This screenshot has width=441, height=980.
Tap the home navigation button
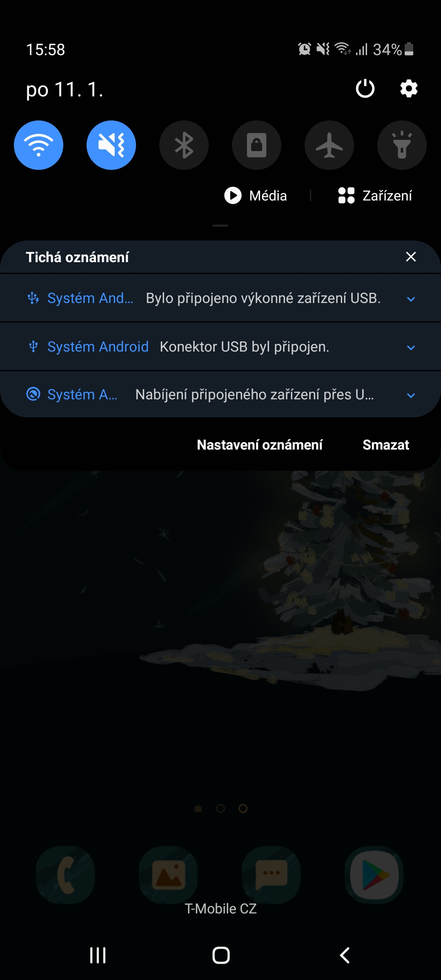tap(221, 955)
